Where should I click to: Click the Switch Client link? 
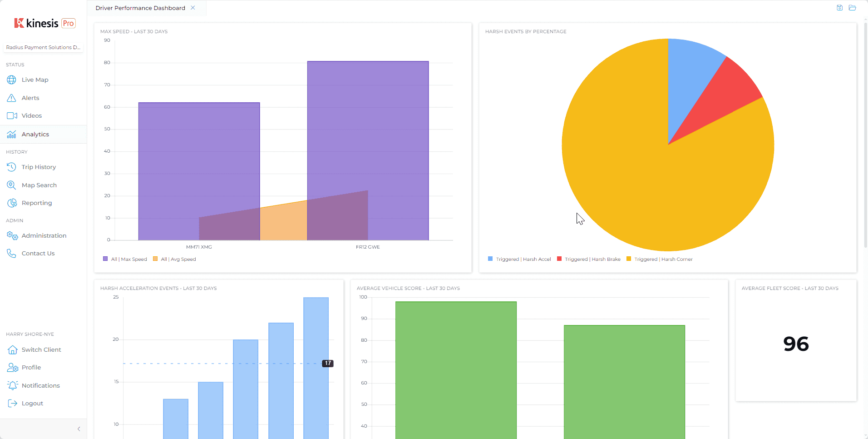41,350
